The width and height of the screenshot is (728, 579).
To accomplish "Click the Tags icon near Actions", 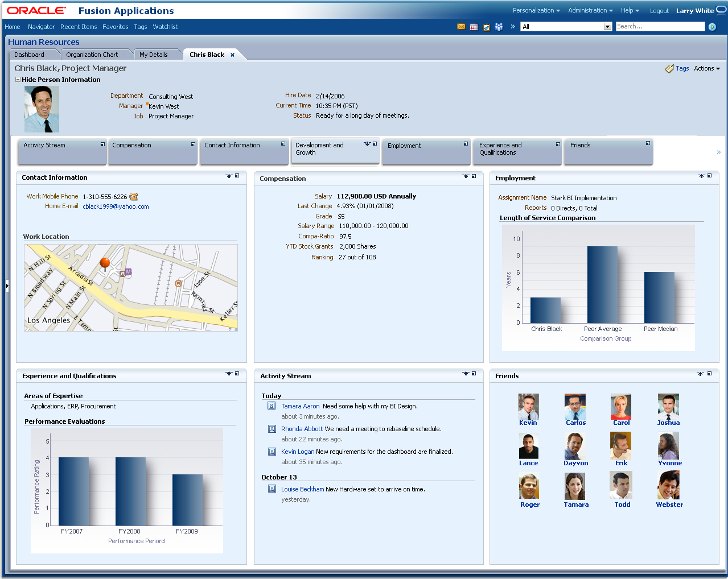I will (670, 69).
